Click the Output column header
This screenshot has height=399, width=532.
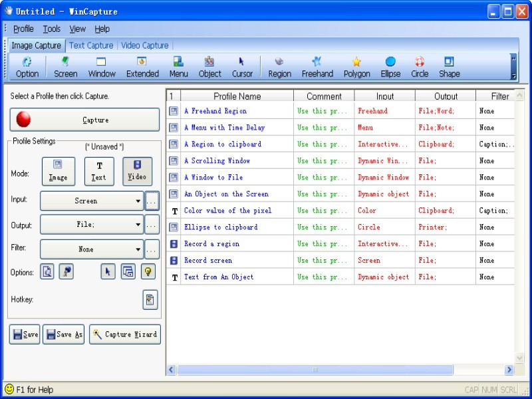point(446,96)
